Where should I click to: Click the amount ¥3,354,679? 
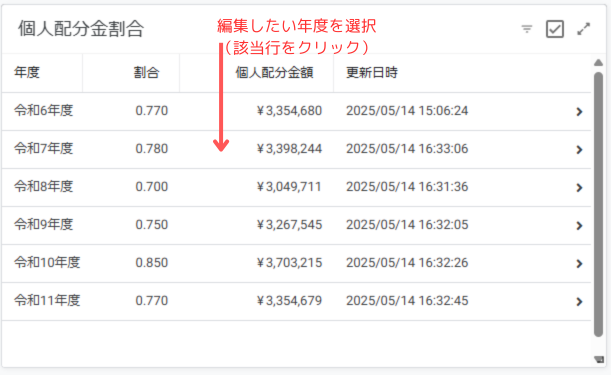click(290, 301)
